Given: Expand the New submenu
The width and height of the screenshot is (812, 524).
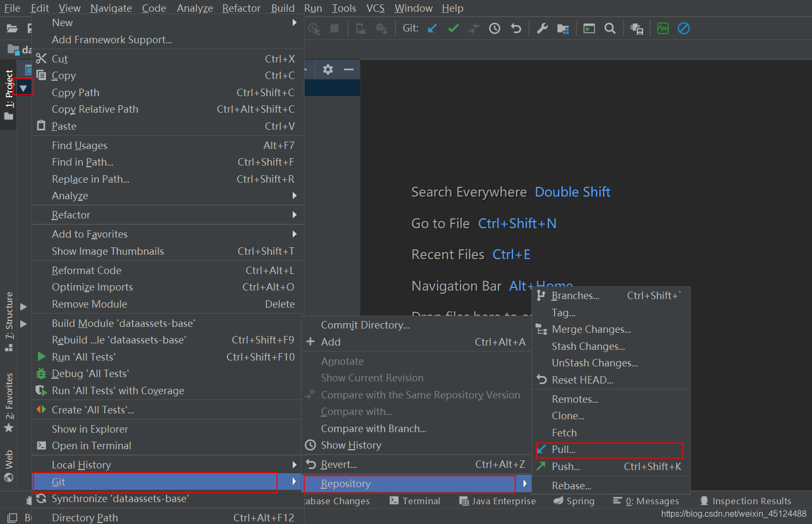Looking at the screenshot, I should pyautogui.click(x=168, y=22).
